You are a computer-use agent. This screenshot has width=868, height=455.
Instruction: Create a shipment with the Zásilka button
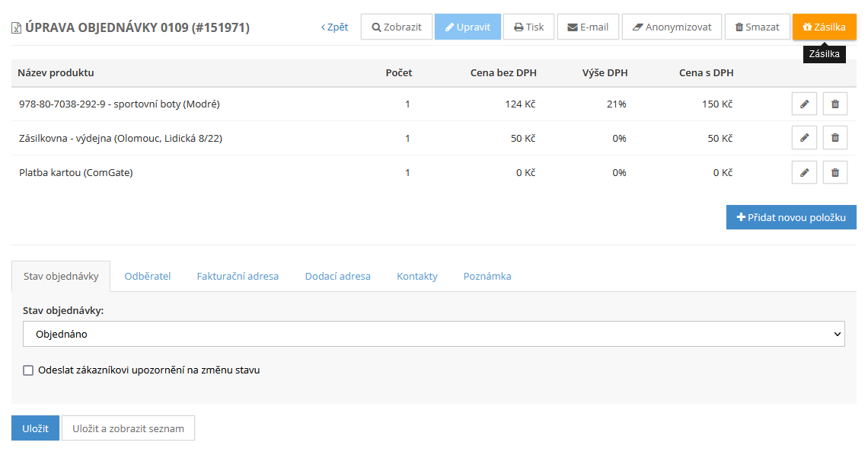point(824,27)
